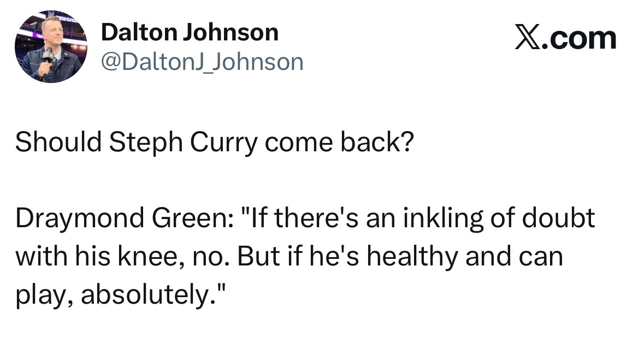
Task: Click Dalton Johnson's profile avatar
Action: 49,47
